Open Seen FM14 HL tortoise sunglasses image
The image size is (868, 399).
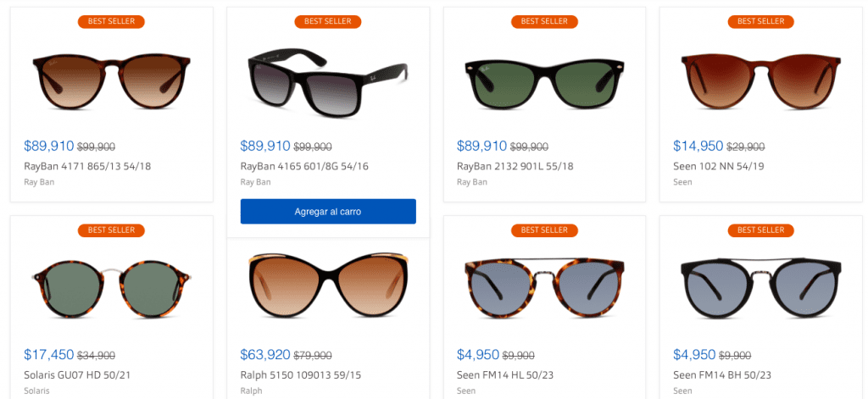click(x=544, y=287)
